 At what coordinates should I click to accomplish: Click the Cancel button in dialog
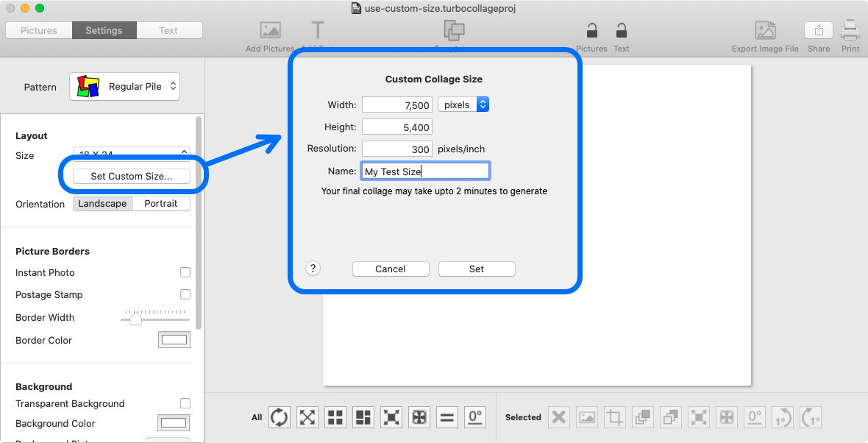pos(391,269)
